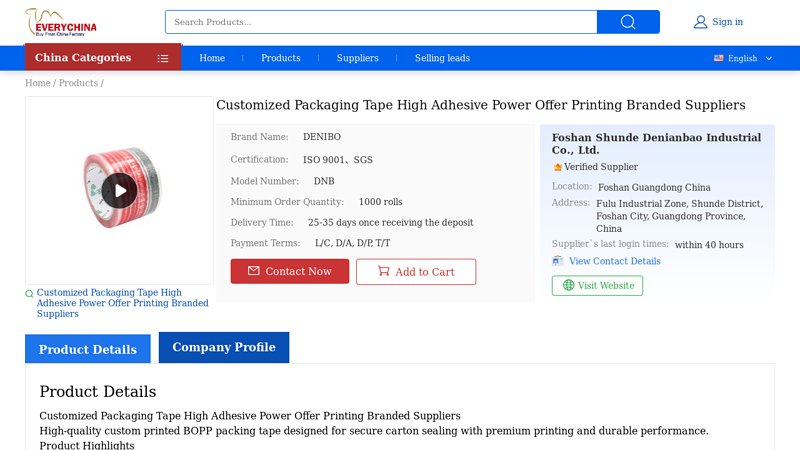The width and height of the screenshot is (800, 450).
Task: Click the globe icon on Visit Website
Action: click(x=568, y=285)
